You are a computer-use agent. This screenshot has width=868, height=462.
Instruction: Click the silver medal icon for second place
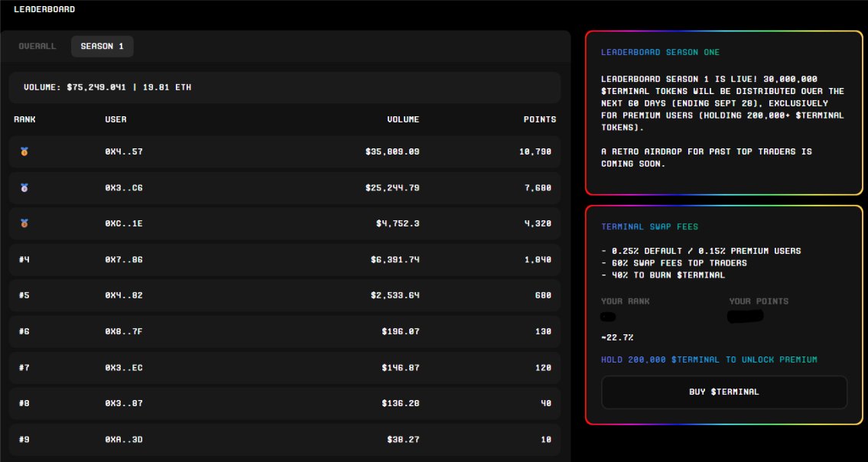24,188
